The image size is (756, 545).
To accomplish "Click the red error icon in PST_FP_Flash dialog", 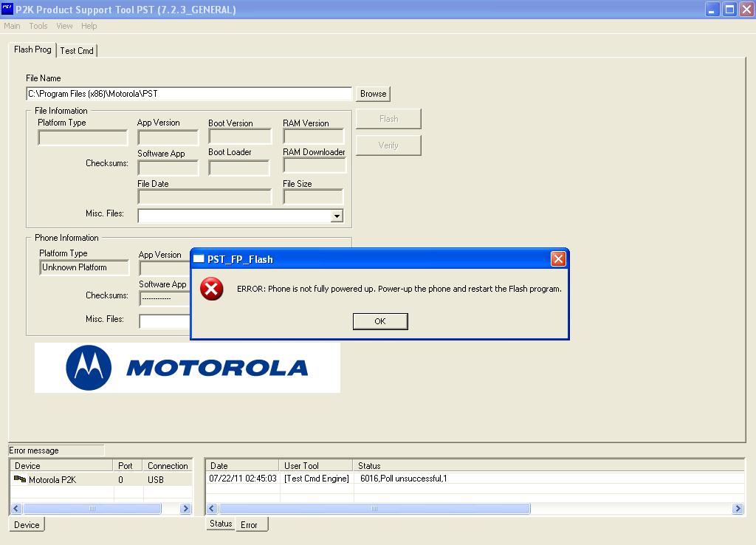I will 212,289.
